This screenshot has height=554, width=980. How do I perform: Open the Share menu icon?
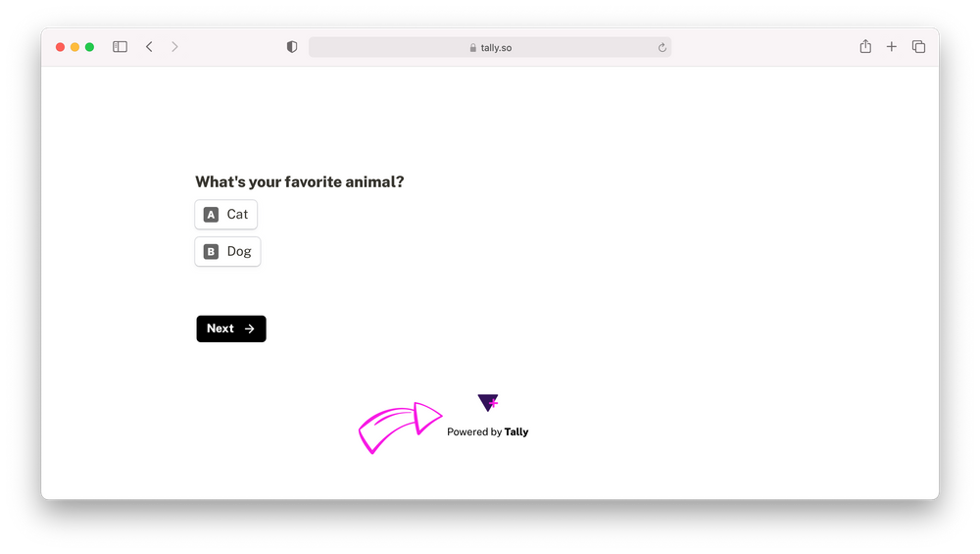point(865,46)
